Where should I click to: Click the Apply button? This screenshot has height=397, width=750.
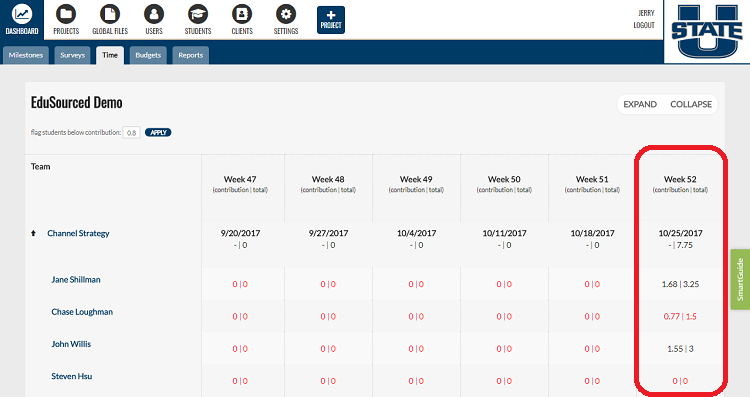tap(158, 132)
